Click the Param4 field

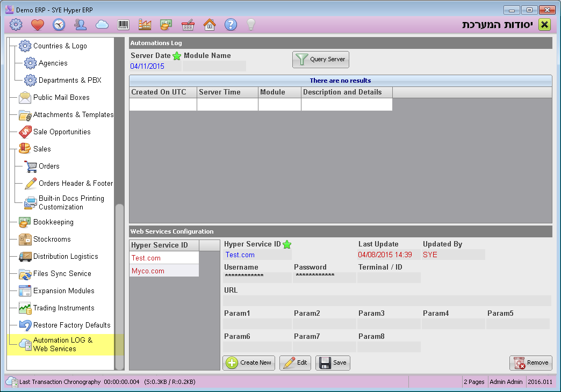point(454,324)
